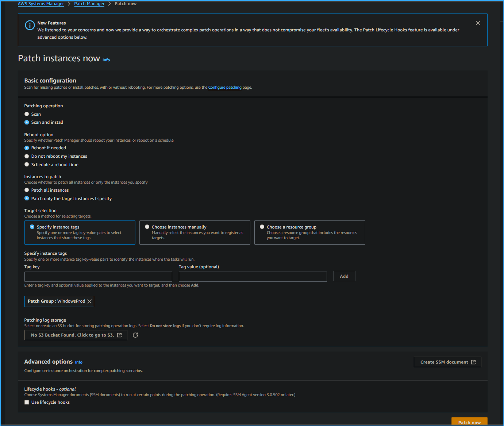Dismiss the New Features notification banner
This screenshot has height=426, width=504.
(478, 23)
